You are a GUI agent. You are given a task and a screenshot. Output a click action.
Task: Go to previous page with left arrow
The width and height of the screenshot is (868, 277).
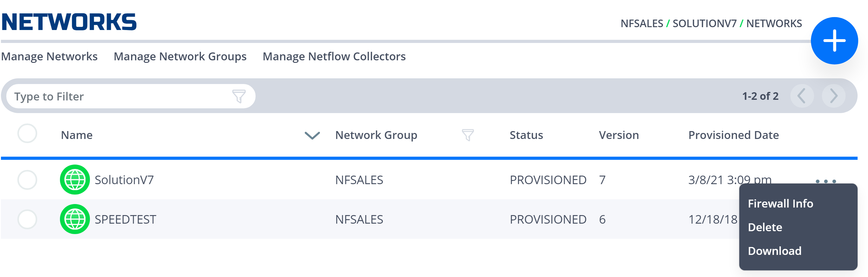pos(802,96)
